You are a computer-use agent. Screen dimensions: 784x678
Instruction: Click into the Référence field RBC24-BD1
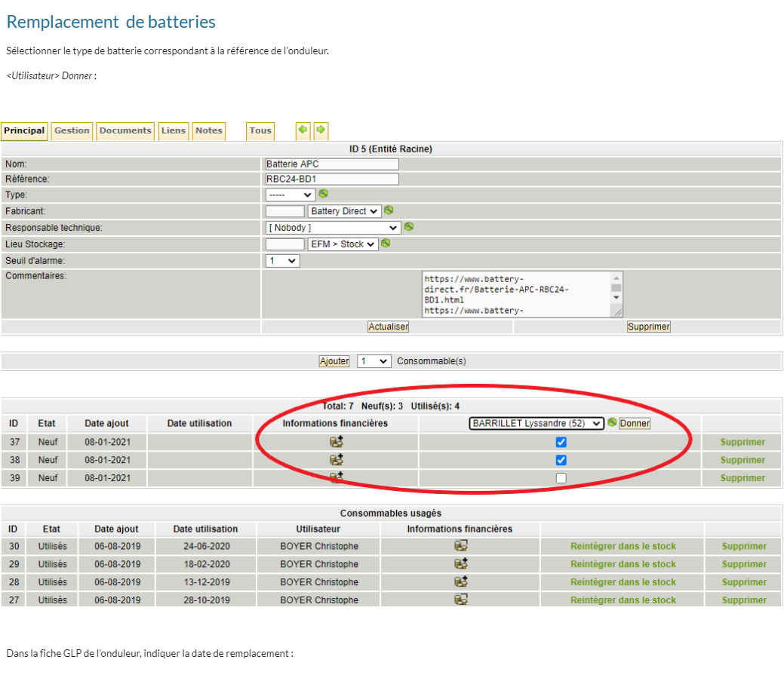click(x=331, y=179)
